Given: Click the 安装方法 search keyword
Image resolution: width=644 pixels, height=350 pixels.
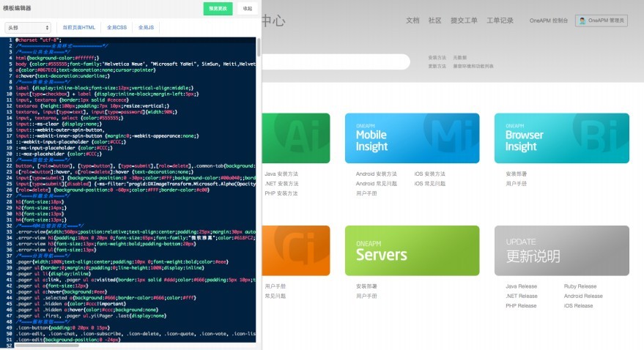Looking at the screenshot, I should (437, 58).
